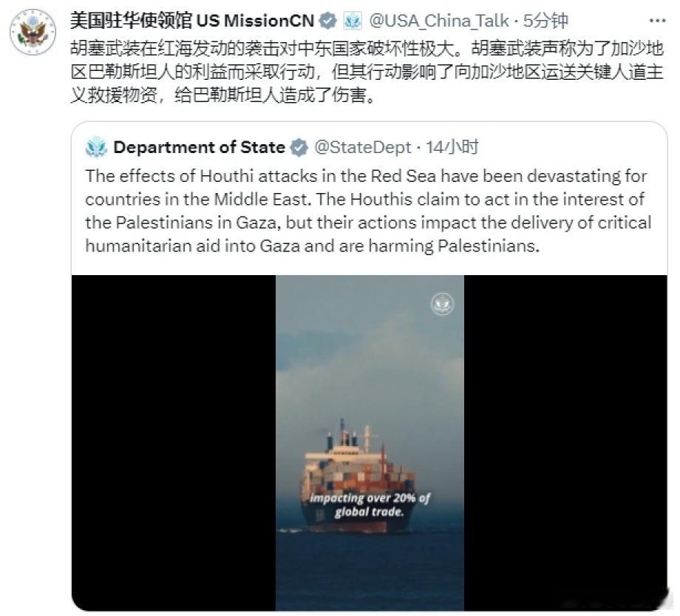Click State Department seal watermark in video
Image resolution: width=680 pixels, height=616 pixels.
442,304
